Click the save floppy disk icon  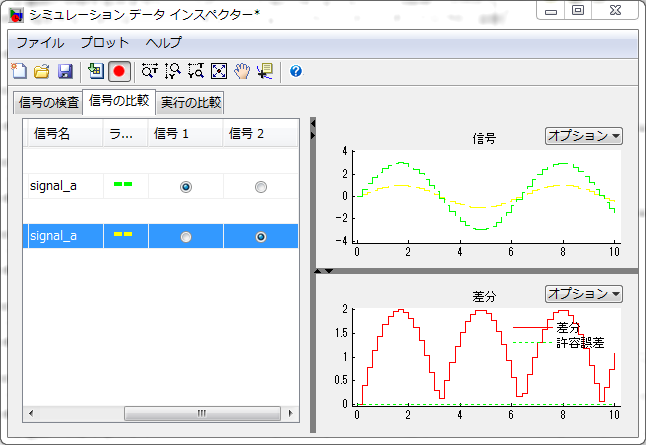[64, 71]
